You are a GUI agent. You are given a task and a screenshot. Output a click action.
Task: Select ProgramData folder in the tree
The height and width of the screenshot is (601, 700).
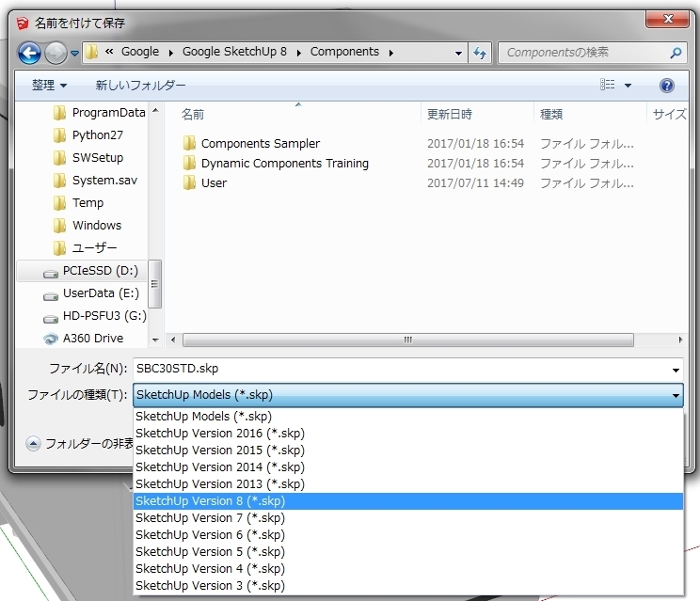(x=99, y=113)
